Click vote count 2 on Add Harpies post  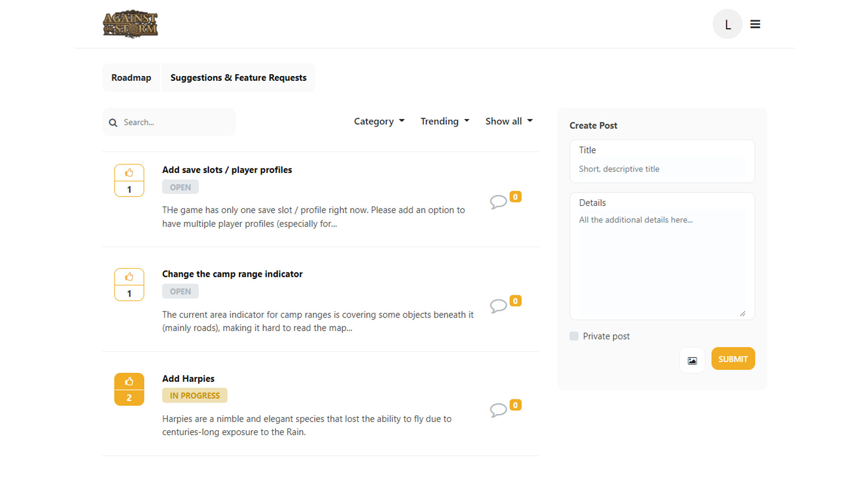pos(129,398)
